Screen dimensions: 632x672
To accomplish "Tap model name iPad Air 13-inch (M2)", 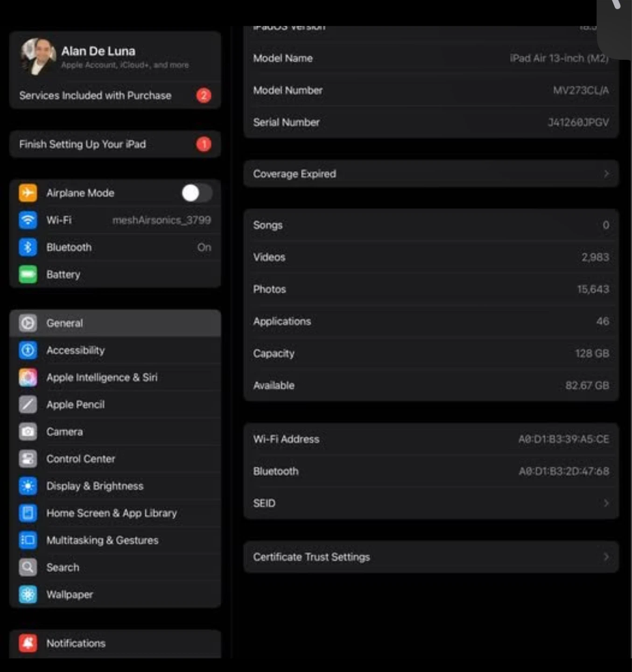I will click(559, 58).
